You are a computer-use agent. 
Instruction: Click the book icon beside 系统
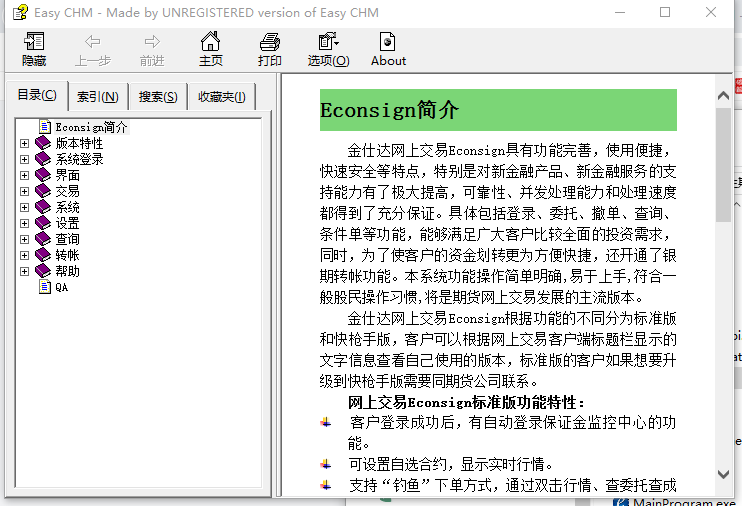[43, 207]
